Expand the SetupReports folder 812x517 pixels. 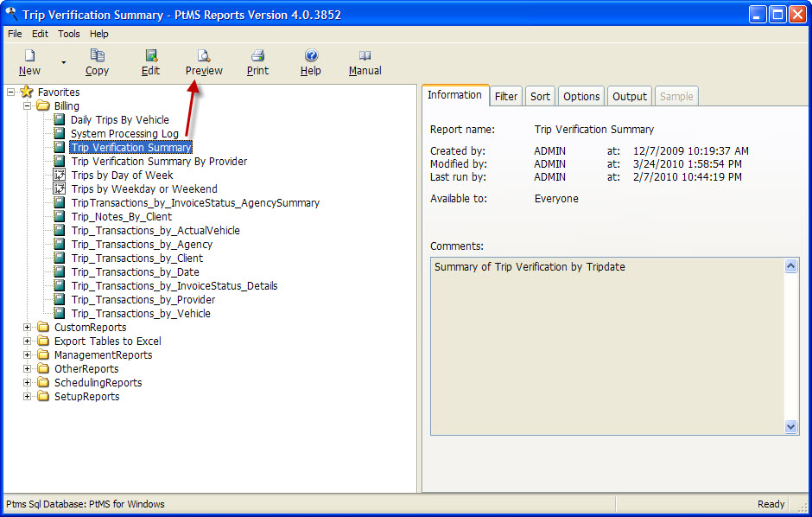point(28,396)
